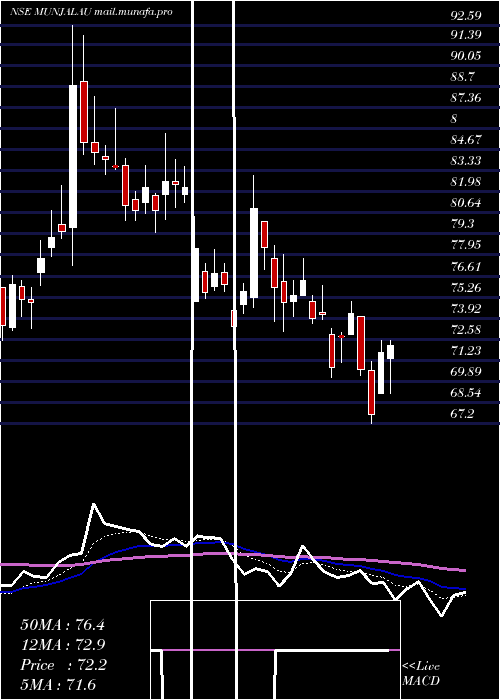Click the 81.98 price axis label

point(466,182)
